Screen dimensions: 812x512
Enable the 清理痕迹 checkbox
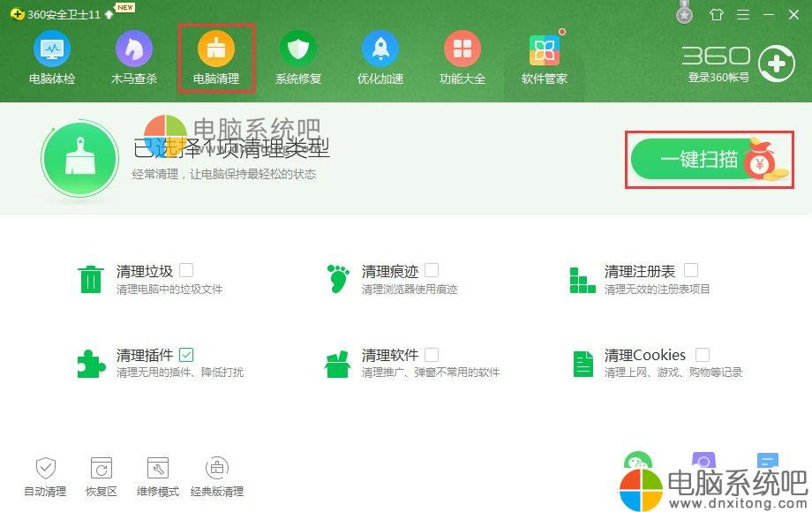[432, 270]
